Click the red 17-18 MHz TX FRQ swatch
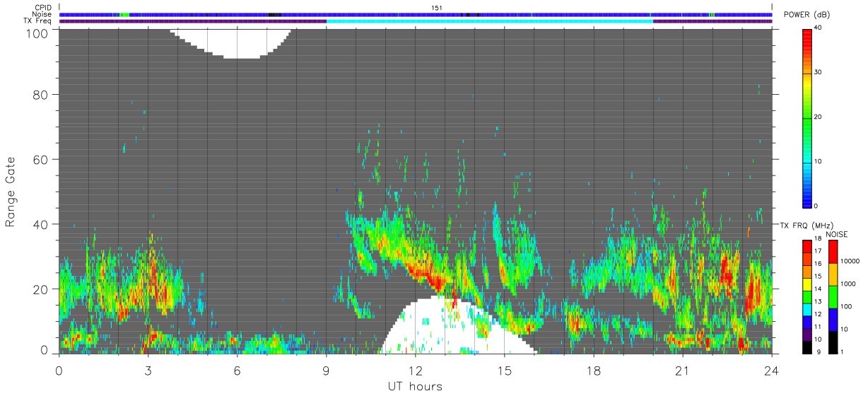The width and height of the screenshot is (868, 401). (x=807, y=245)
